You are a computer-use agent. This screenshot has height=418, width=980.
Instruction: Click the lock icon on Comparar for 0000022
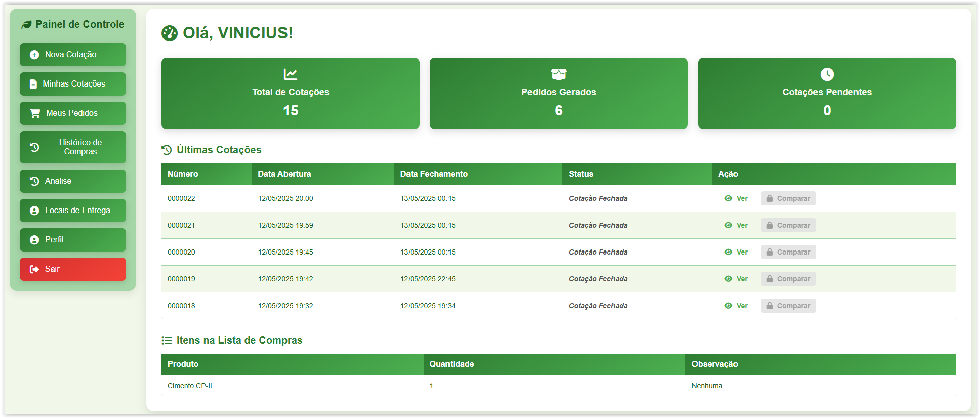[770, 198]
